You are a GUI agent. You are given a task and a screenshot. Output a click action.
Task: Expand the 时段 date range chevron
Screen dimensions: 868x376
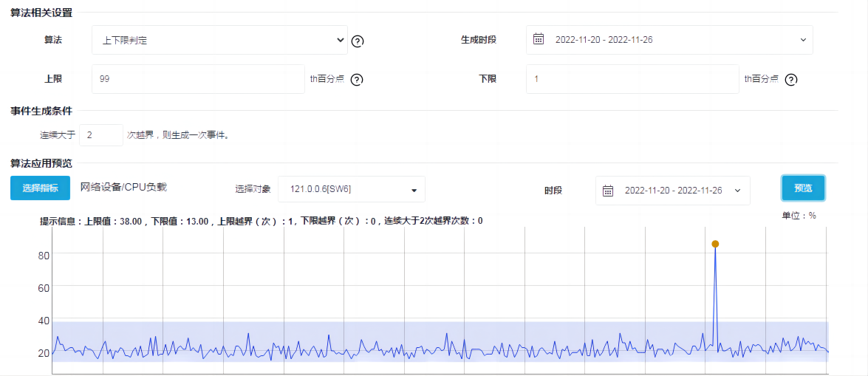[x=737, y=191]
